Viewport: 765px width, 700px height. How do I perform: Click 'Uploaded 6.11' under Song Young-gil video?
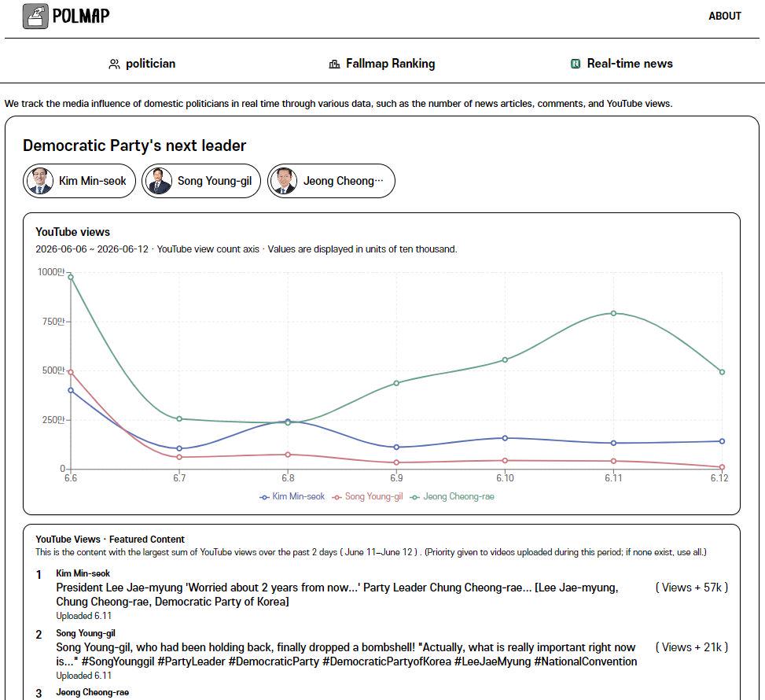click(84, 676)
